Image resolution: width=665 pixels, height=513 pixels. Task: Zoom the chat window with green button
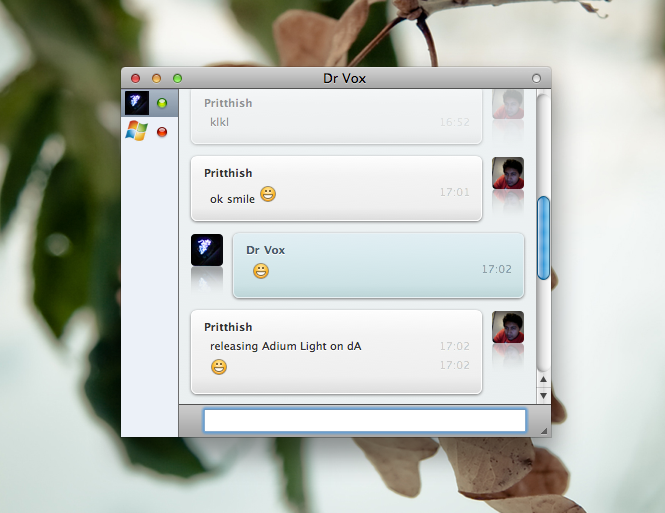(178, 78)
